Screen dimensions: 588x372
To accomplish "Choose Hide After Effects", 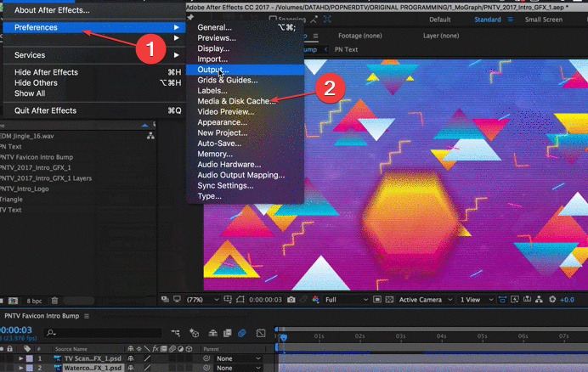I will (94, 72).
